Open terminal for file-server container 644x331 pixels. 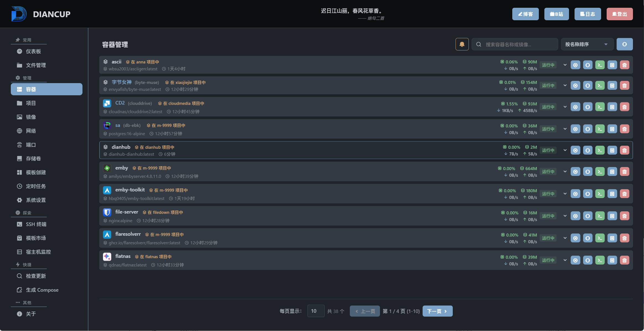(x=600, y=216)
